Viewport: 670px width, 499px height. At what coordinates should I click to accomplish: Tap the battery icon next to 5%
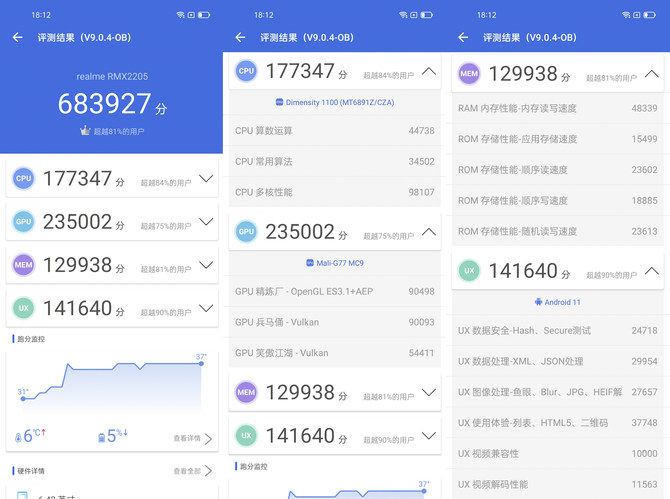[x=102, y=438]
